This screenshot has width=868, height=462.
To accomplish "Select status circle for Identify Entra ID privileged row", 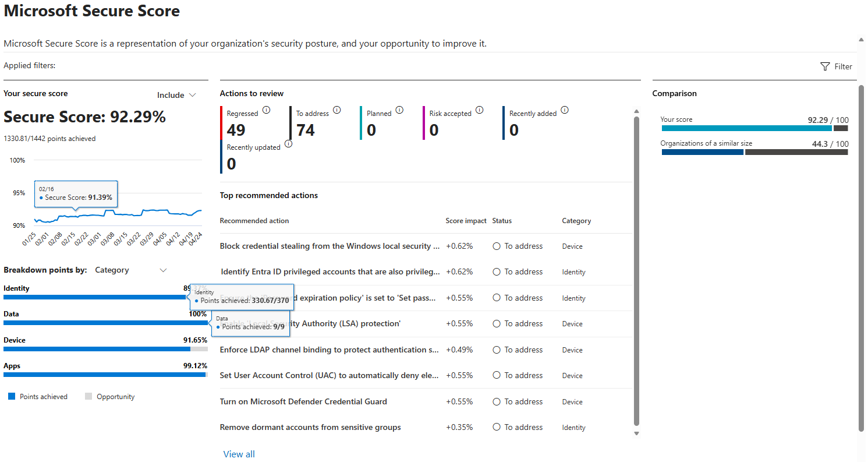I will (497, 272).
